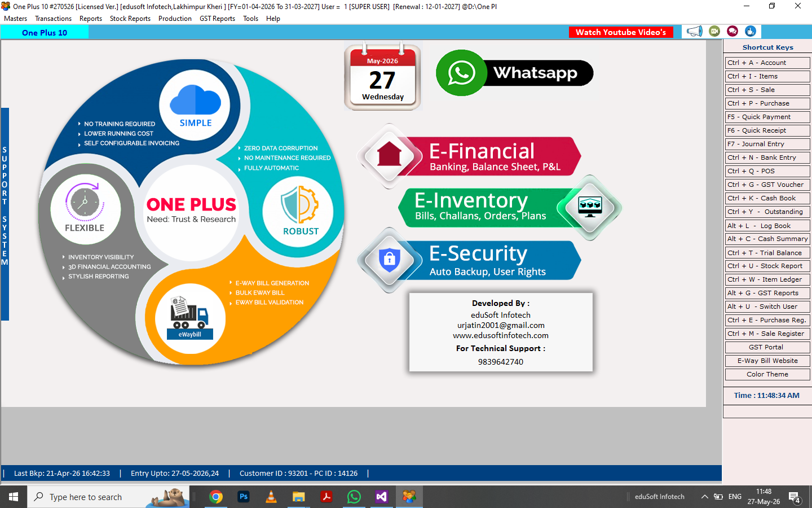Open the Stock Reports menu

click(130, 19)
